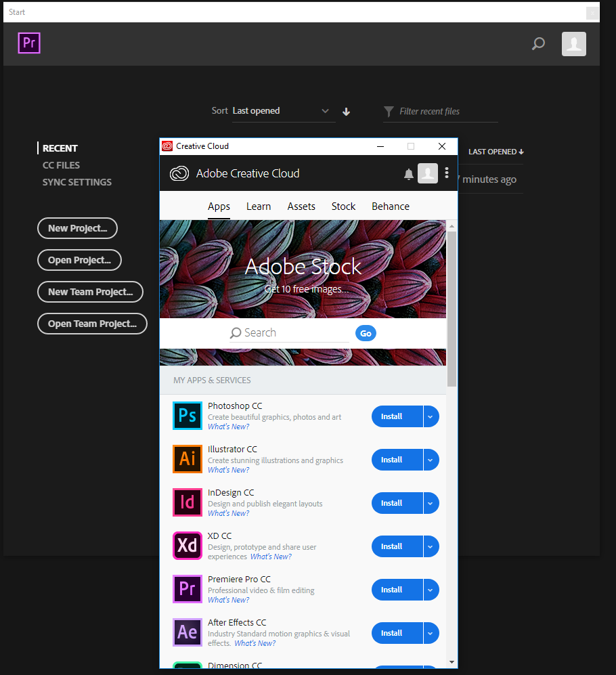Click the Photoshop CC app icon

point(188,416)
